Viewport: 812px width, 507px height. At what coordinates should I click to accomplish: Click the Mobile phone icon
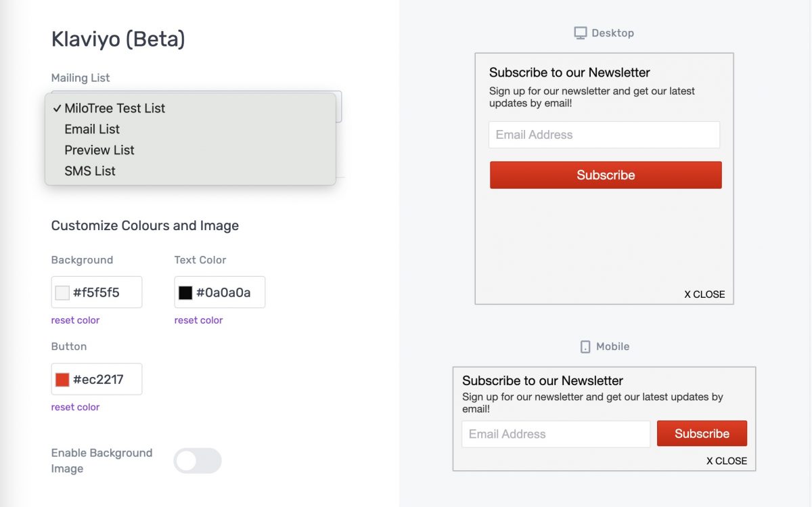point(585,347)
